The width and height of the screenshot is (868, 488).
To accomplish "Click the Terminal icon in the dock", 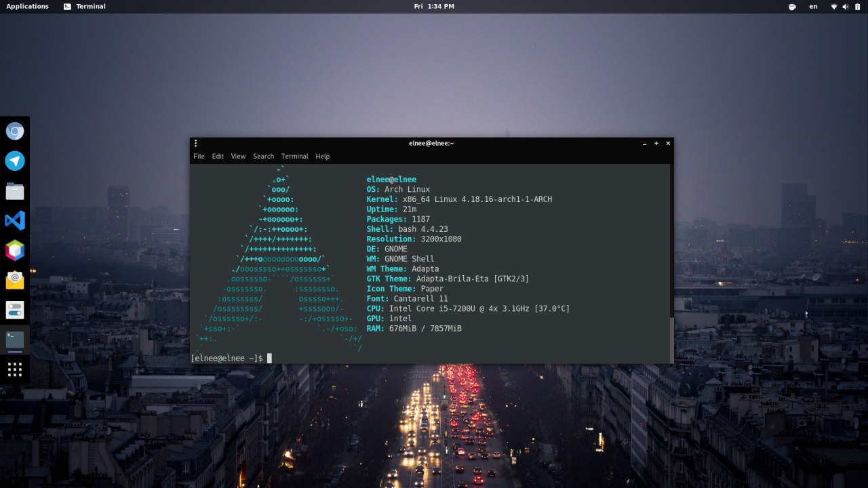I will (15, 340).
